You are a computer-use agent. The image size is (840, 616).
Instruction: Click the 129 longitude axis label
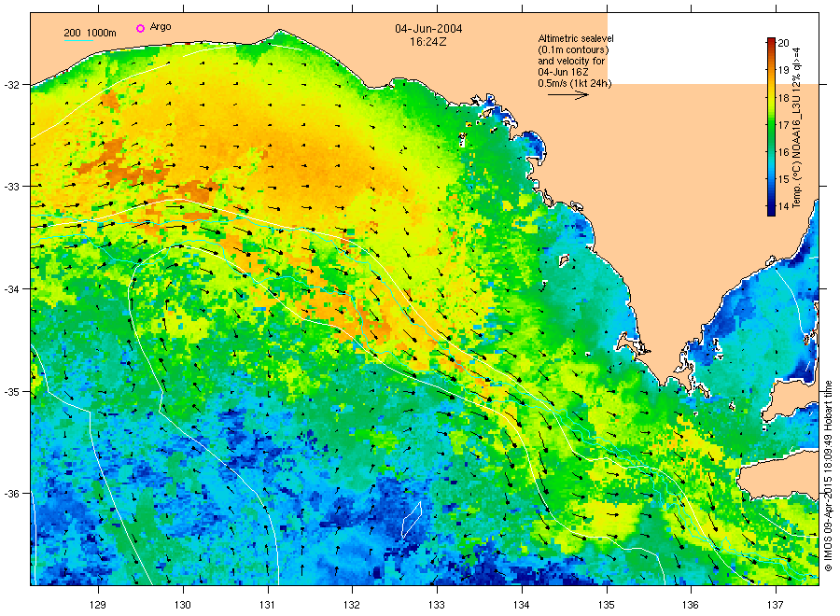tap(98, 606)
